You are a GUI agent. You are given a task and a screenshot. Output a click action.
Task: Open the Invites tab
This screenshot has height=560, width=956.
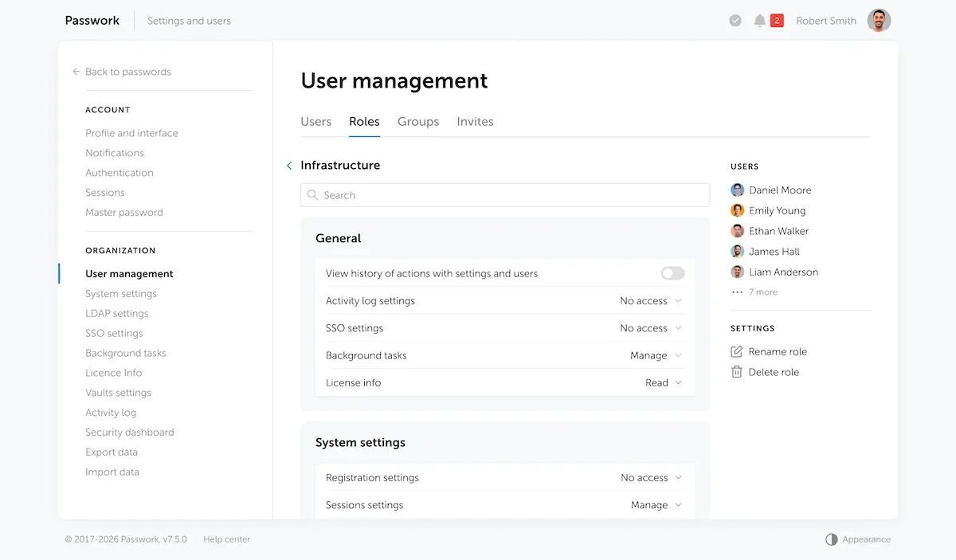click(x=475, y=122)
